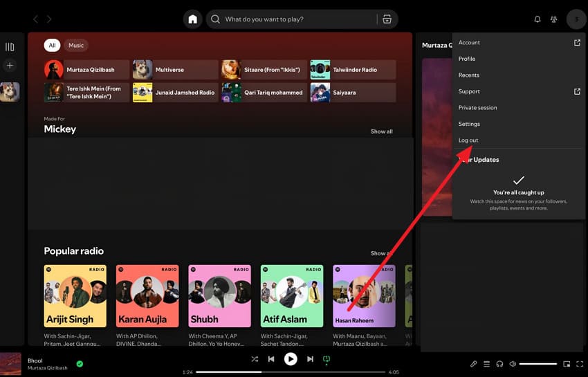Click the search magnifier icon
The height and width of the screenshot is (377, 588).
(215, 19)
